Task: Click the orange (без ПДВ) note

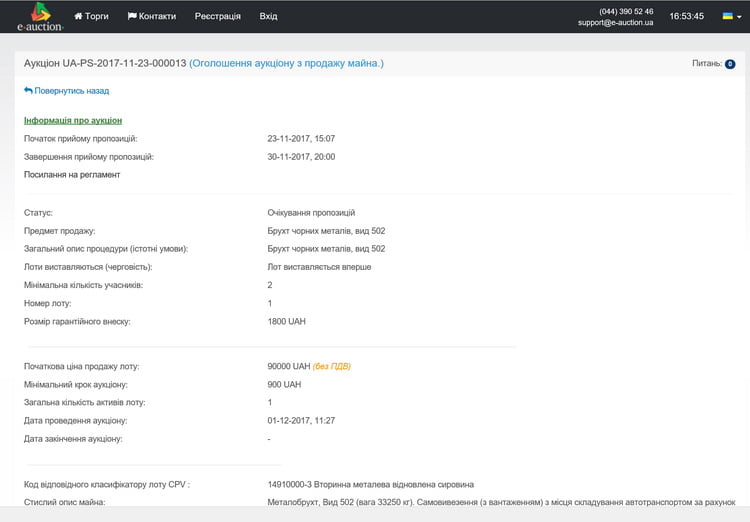Action: [332, 366]
